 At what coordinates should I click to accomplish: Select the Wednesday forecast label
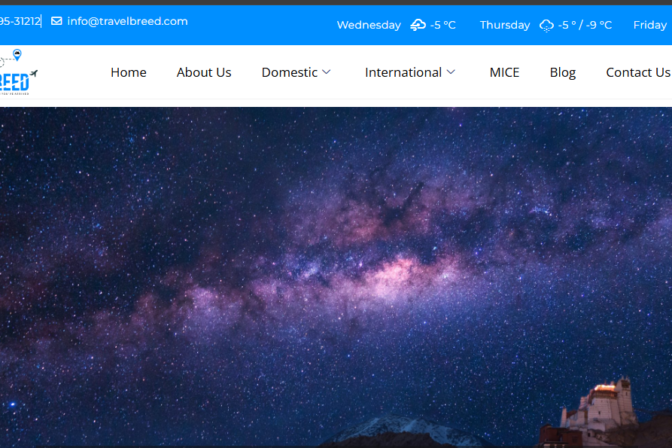pos(369,25)
